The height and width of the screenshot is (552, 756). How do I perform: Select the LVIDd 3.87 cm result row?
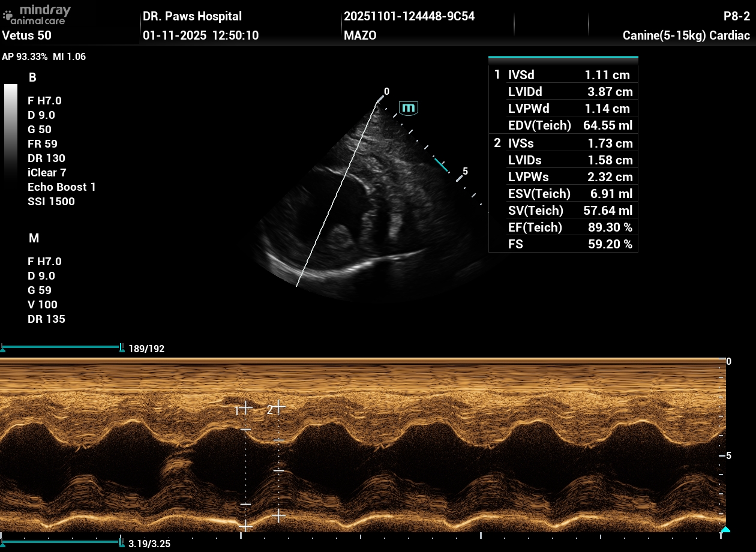pos(563,92)
